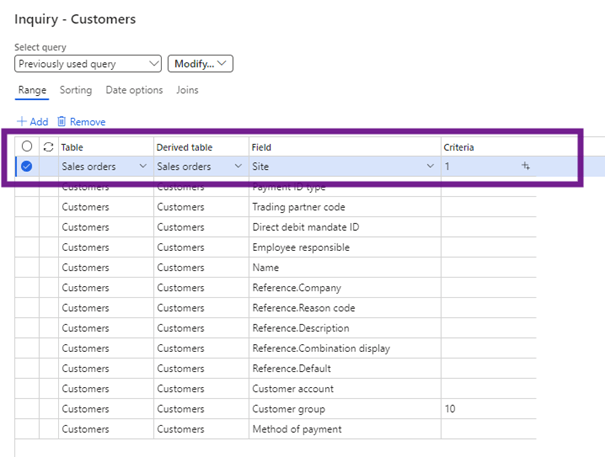Expand the Modify... dropdown button
Image resolution: width=605 pixels, height=457 pixels.
coord(200,64)
